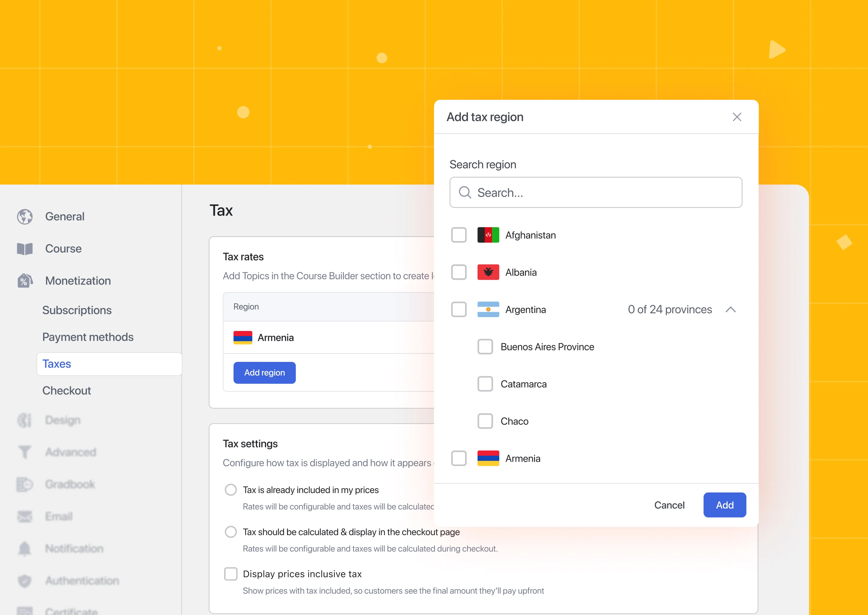
Task: Click the Taxes menu item
Action: pos(57,363)
